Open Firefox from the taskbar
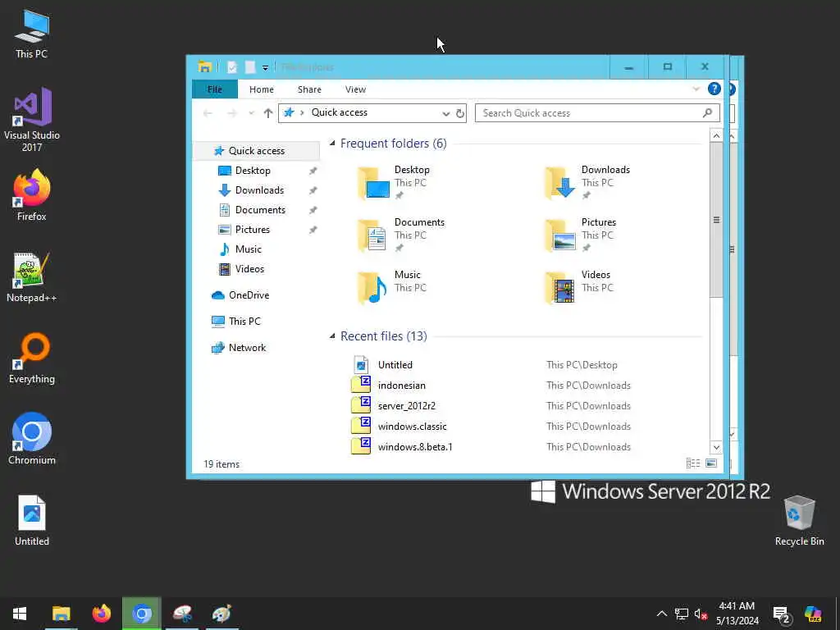Viewport: 840px width, 630px height. [101, 614]
